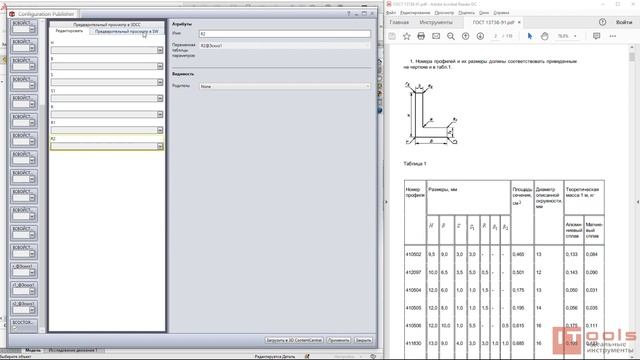Open the Родитель dropdown showing None
Image resolution: width=640 pixels, height=360 pixels.
[x=285, y=87]
